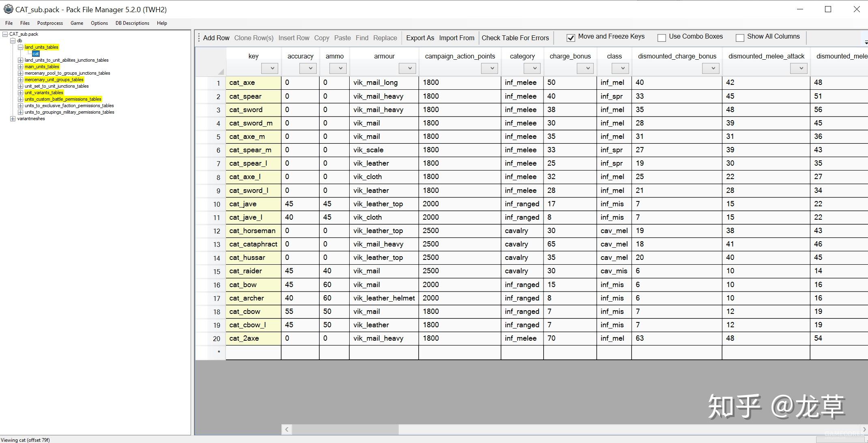Open the armour column filter dropdown

tap(407, 68)
